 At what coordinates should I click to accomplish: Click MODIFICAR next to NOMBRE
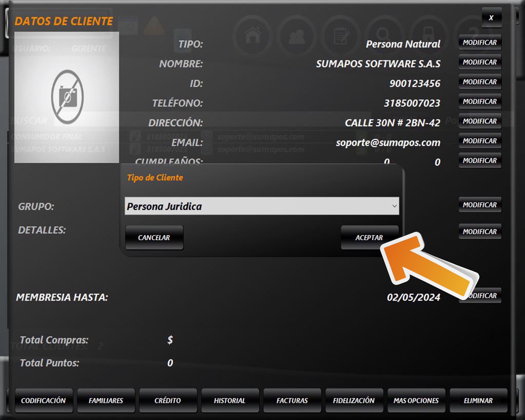[480, 62]
